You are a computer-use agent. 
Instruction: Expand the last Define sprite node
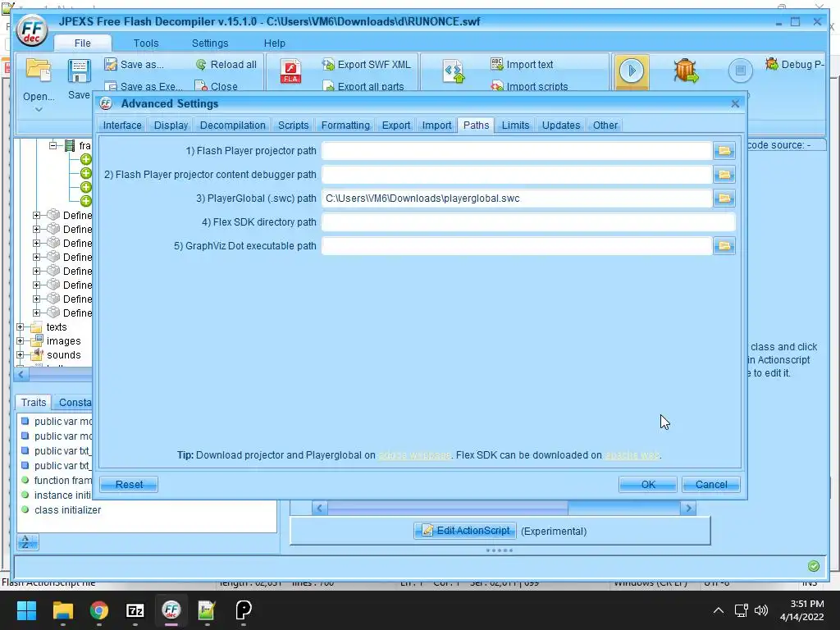pos(36,313)
